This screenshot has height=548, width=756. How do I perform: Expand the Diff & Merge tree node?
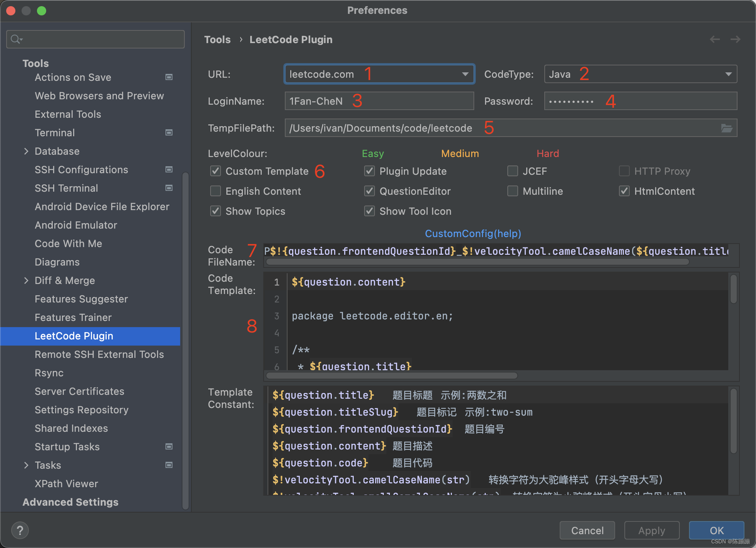tap(26, 281)
